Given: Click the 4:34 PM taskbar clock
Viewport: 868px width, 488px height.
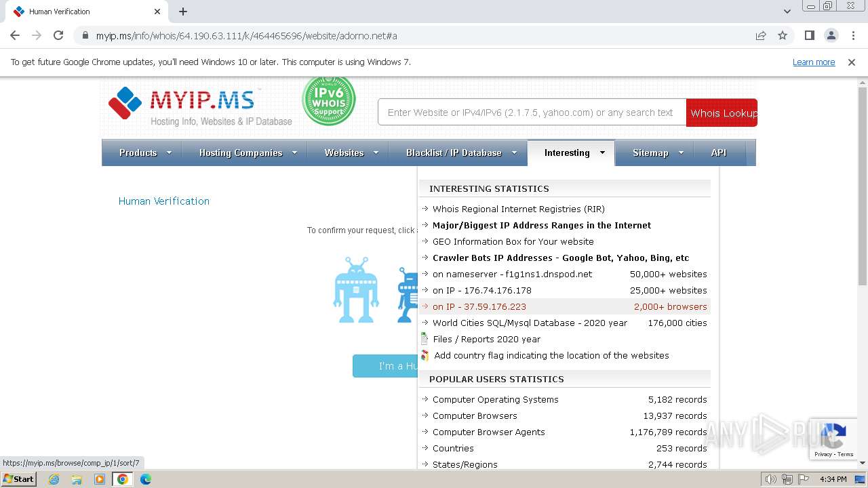Looking at the screenshot, I should coord(833,479).
